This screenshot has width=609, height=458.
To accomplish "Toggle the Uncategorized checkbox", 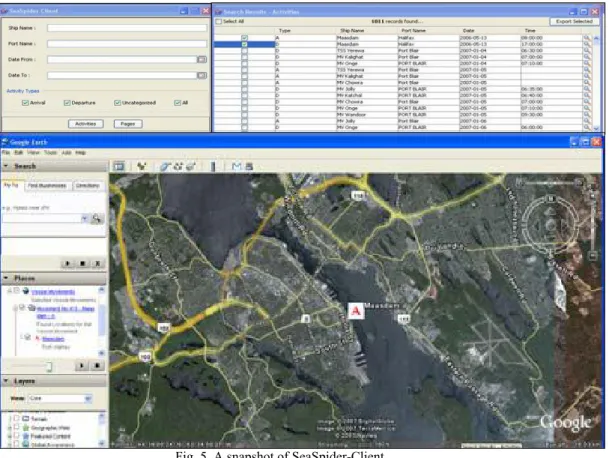I will (x=117, y=103).
